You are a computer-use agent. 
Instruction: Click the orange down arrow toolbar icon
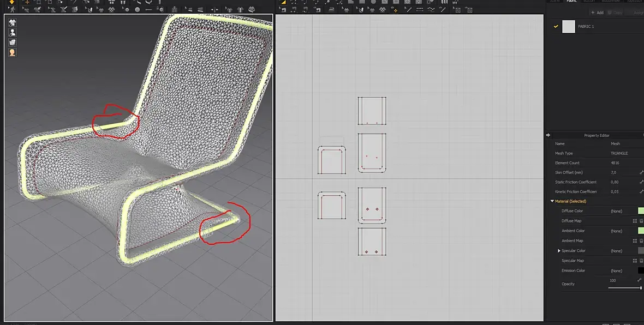pyautogui.click(x=12, y=2)
